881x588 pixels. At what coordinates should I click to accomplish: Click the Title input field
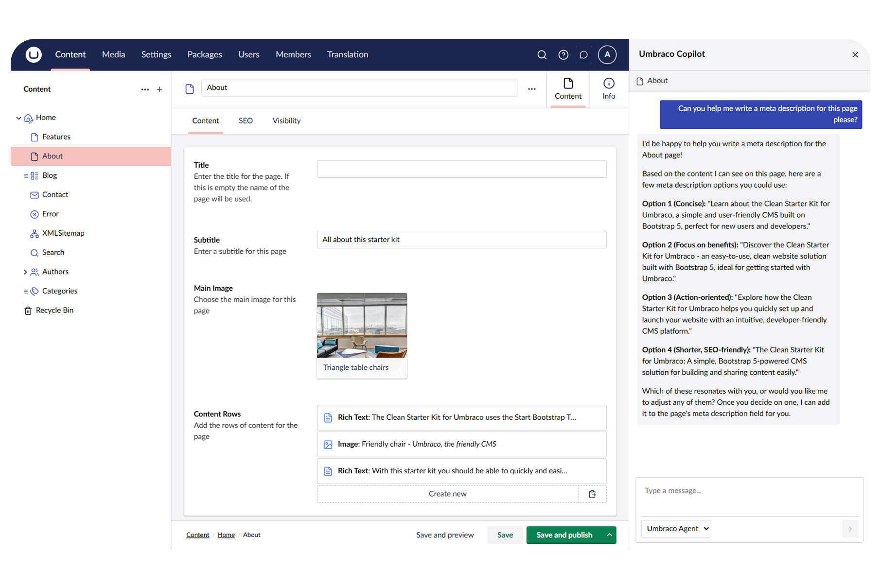[461, 169]
